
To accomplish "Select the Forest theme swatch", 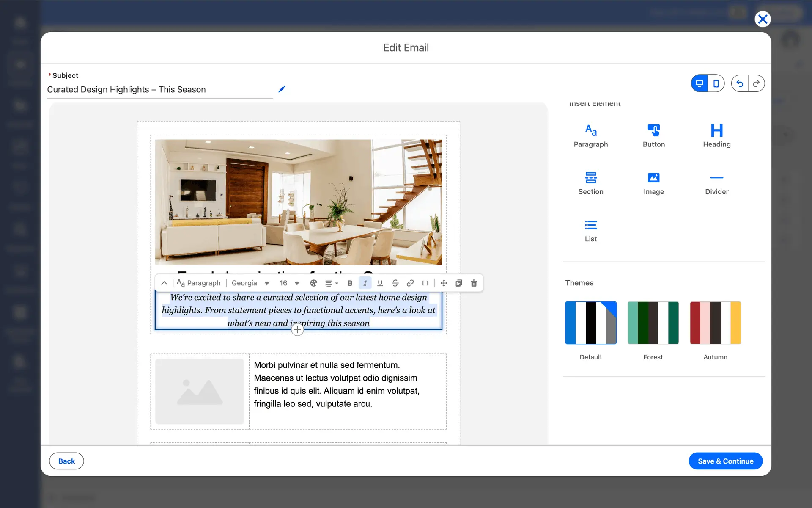I will pyautogui.click(x=653, y=323).
